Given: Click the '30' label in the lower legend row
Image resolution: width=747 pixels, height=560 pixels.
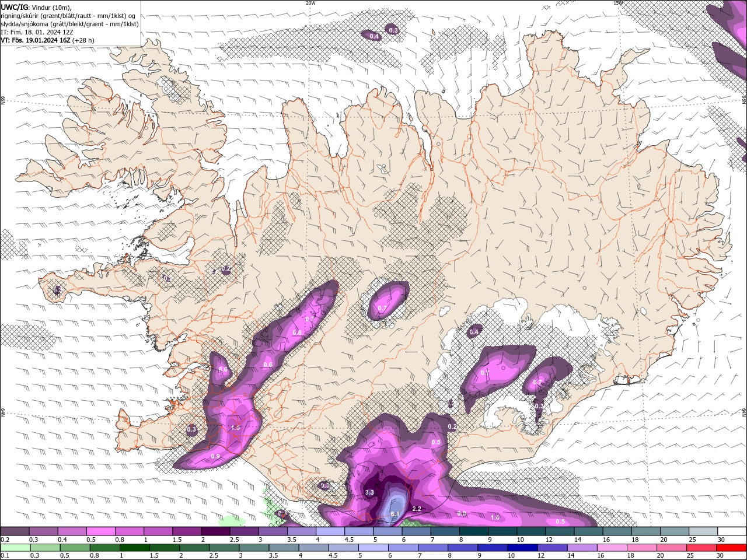Looking at the screenshot, I should point(720,556).
